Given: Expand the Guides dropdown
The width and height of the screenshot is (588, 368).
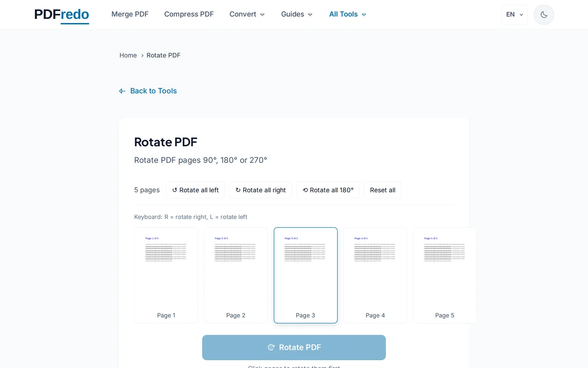Looking at the screenshot, I should click(x=296, y=14).
